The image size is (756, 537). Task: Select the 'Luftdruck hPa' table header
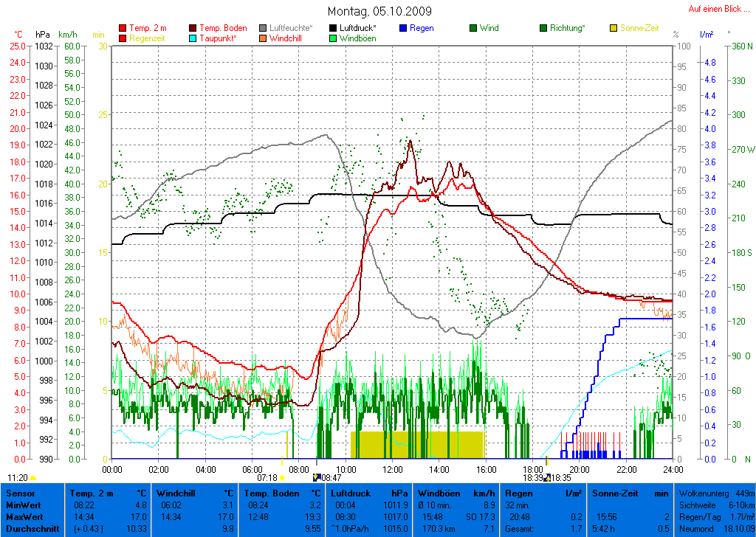369,493
